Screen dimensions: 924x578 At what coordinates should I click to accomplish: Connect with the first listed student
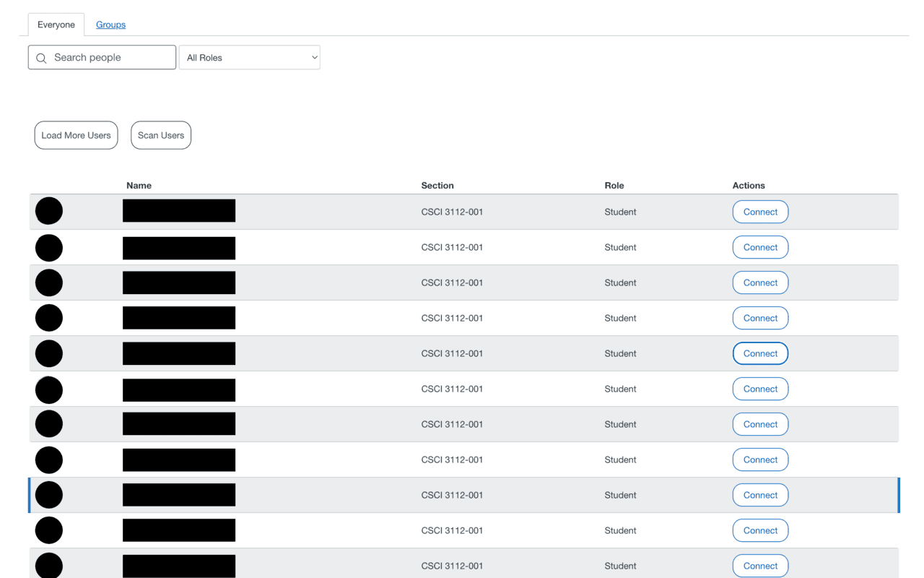[x=760, y=212]
